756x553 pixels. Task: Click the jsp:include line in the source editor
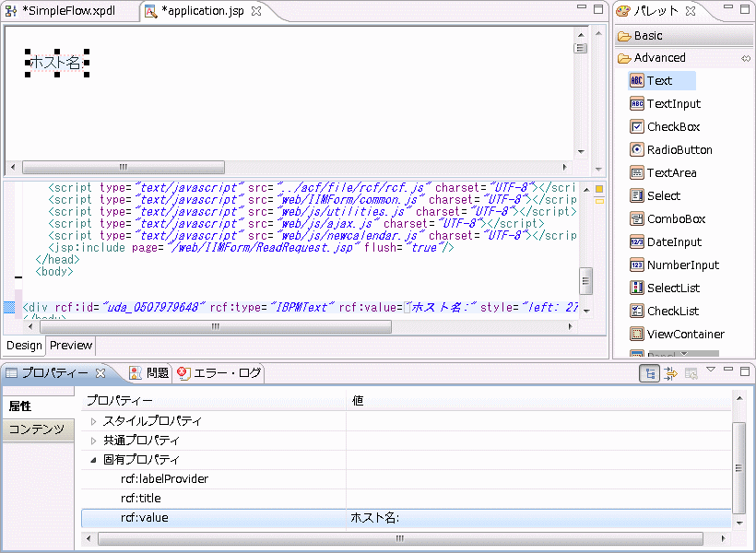251,247
